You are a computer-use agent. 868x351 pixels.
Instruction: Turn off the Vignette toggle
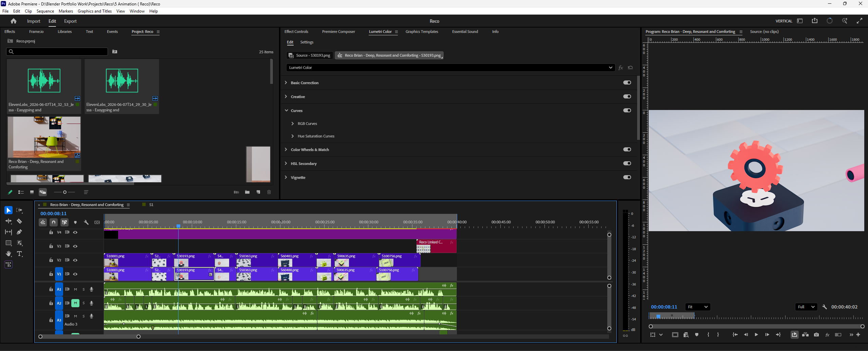point(627,177)
